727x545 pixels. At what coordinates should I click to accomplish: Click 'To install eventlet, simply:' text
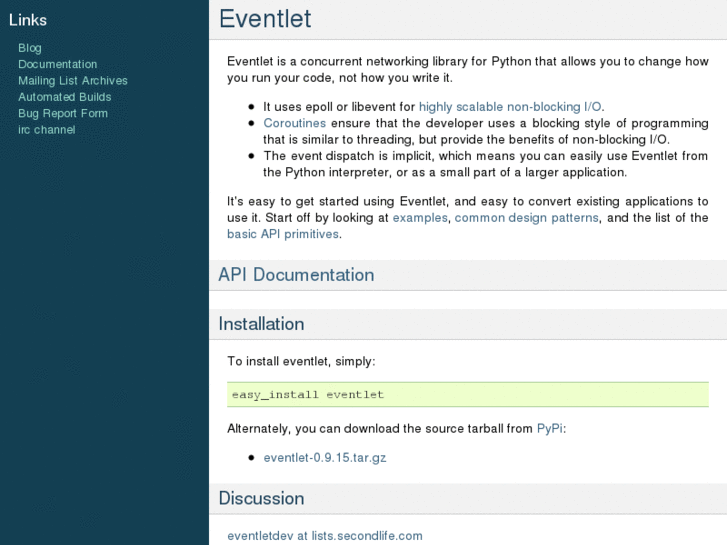[x=301, y=361]
